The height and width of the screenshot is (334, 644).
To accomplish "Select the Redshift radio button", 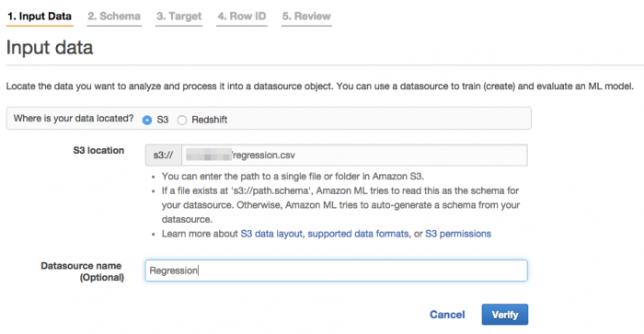I will (182, 120).
